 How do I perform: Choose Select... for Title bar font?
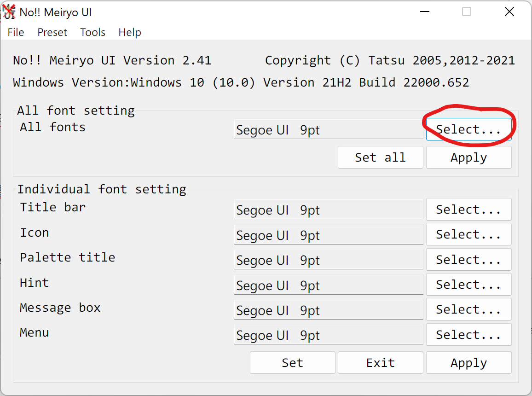pos(468,210)
